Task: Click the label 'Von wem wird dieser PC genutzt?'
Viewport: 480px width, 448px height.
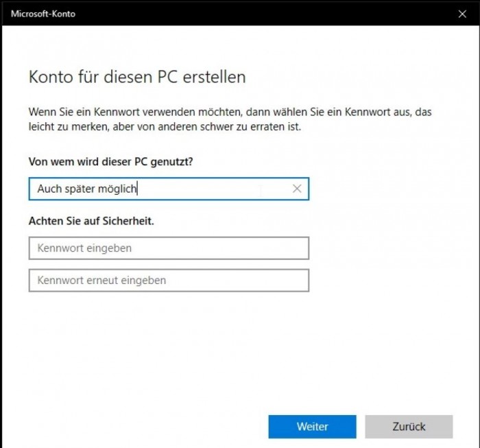Action: click(x=110, y=162)
